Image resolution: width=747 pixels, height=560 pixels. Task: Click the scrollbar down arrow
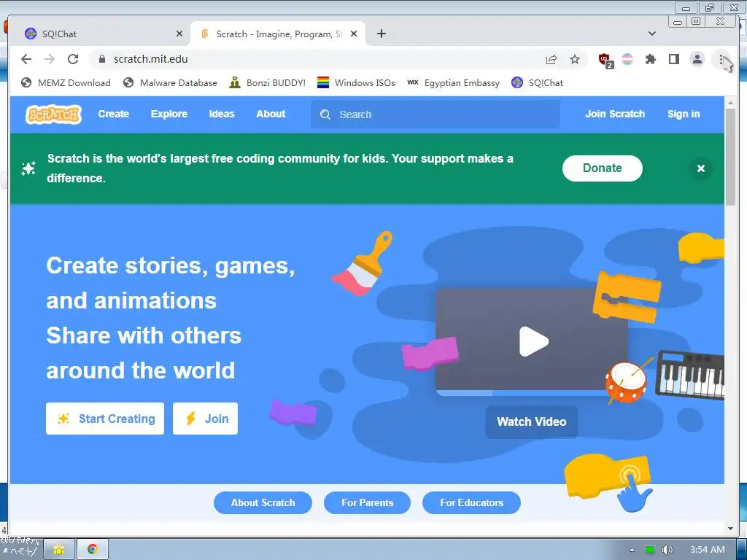tap(730, 529)
